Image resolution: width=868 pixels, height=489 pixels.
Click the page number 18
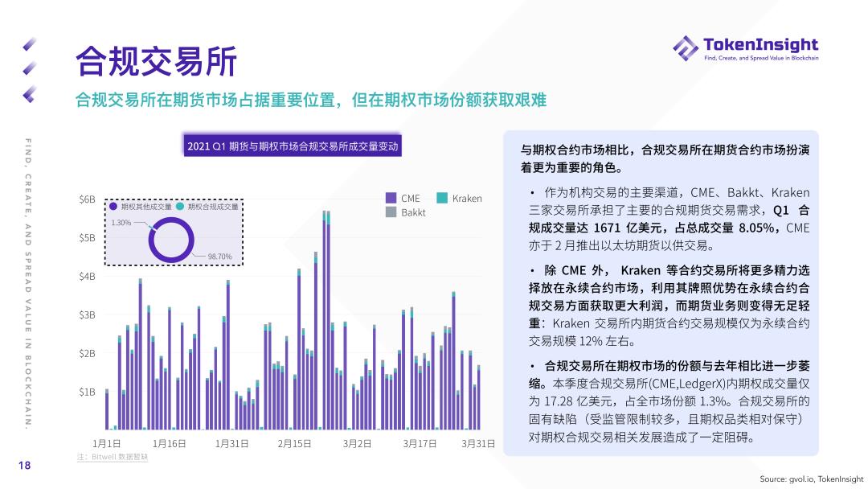[x=24, y=466]
